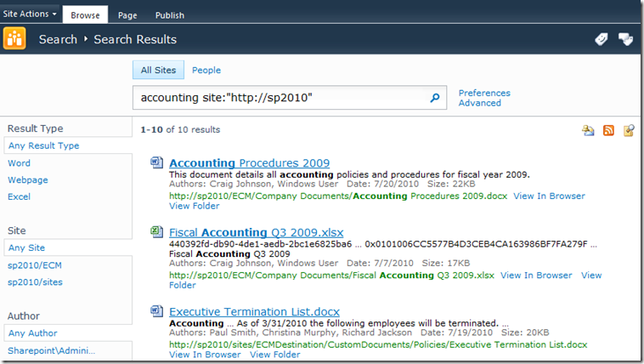
Task: Open the Publish ribbon tab
Action: tap(170, 15)
